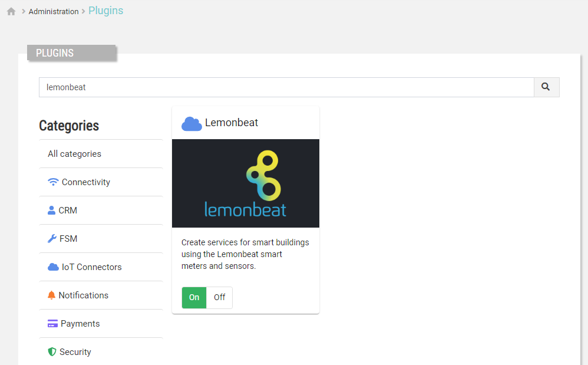The width and height of the screenshot is (588, 365).
Task: Filter by Notifications category label
Action: coord(84,295)
